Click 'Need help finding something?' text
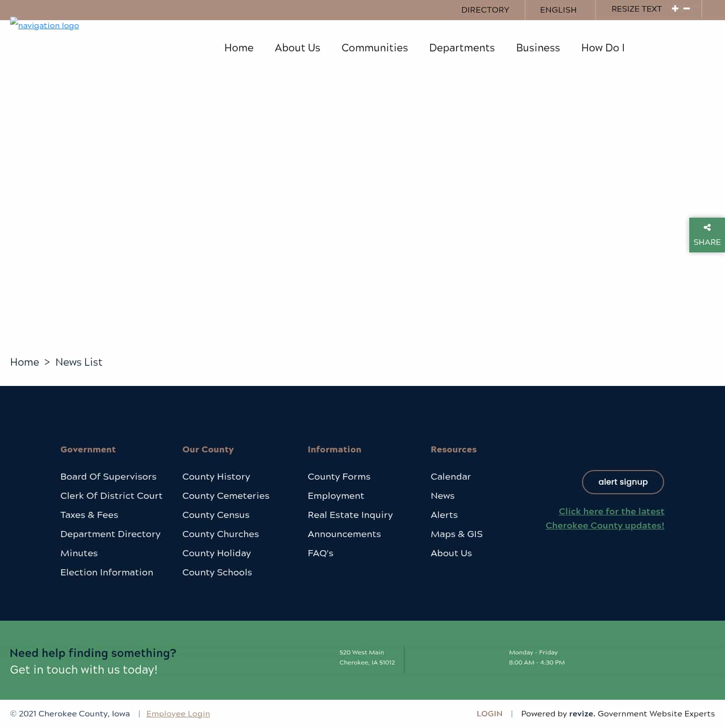 click(93, 653)
